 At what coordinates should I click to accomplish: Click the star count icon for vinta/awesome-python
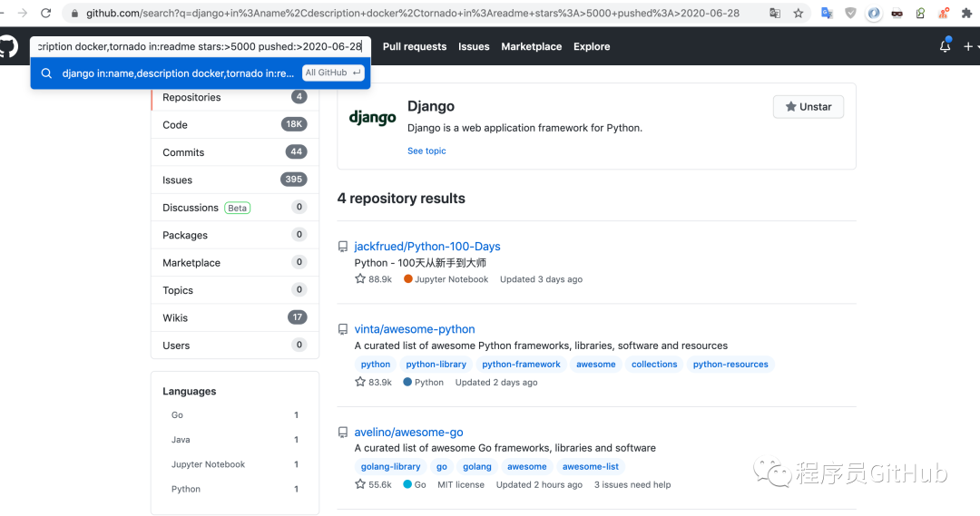coord(360,383)
